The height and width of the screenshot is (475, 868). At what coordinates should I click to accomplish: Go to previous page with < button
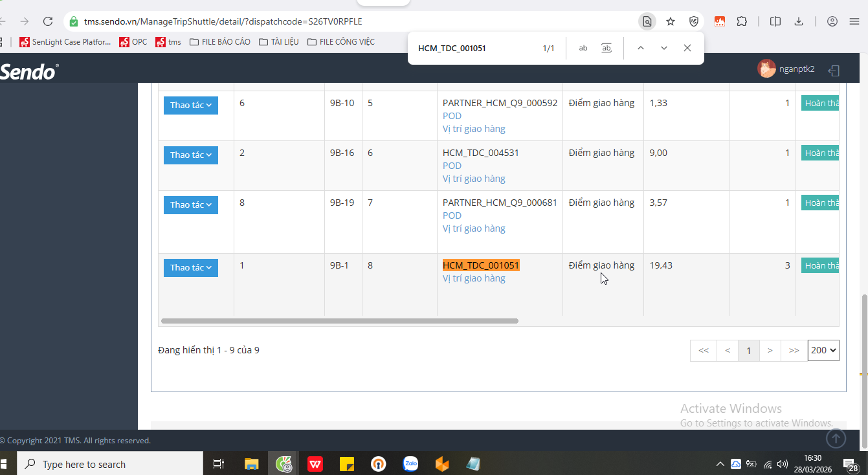(x=728, y=351)
